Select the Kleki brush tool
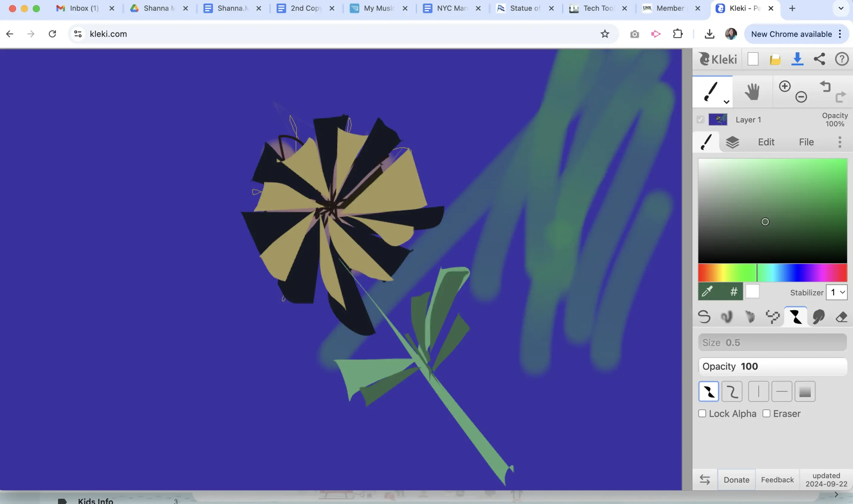This screenshot has height=504, width=853. (712, 91)
